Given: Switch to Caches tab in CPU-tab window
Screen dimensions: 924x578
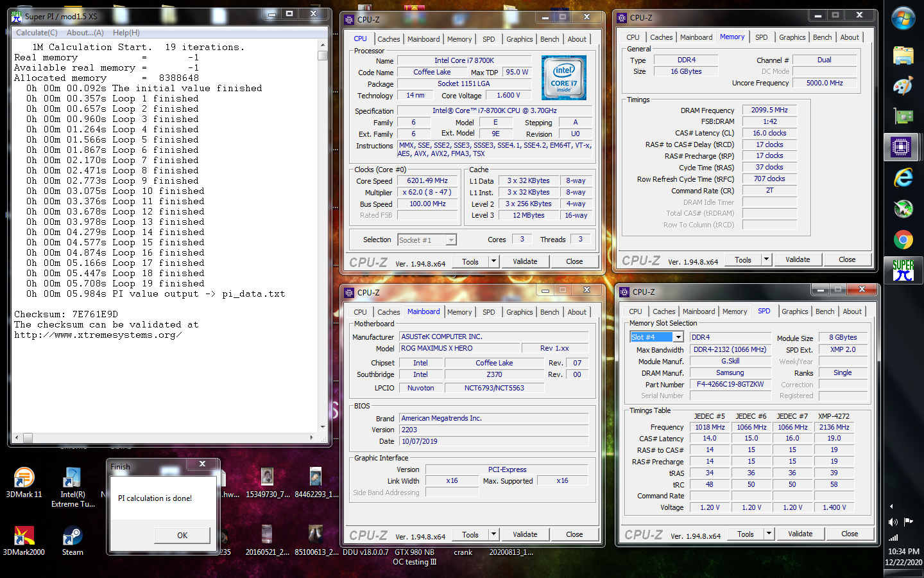Looking at the screenshot, I should [389, 39].
